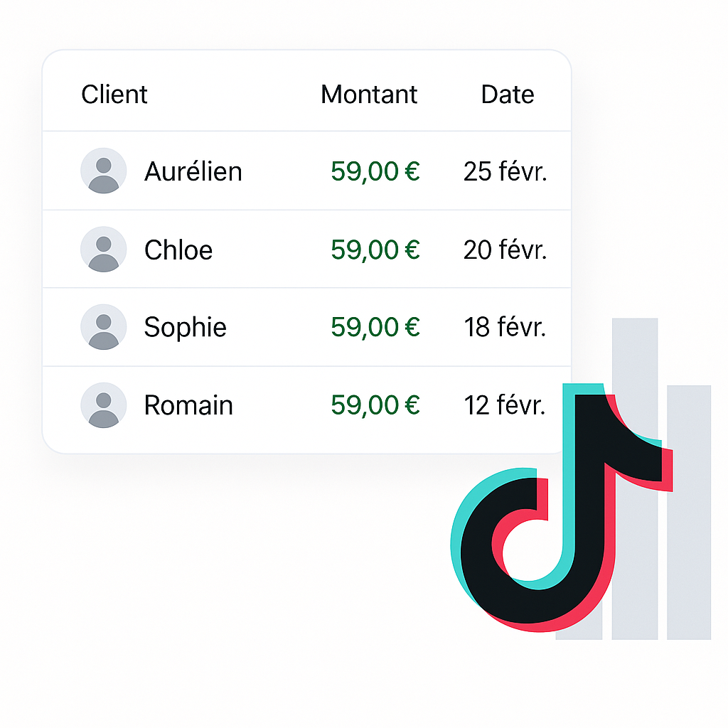
Task: Sort by the Client column header
Action: pyautogui.click(x=114, y=95)
